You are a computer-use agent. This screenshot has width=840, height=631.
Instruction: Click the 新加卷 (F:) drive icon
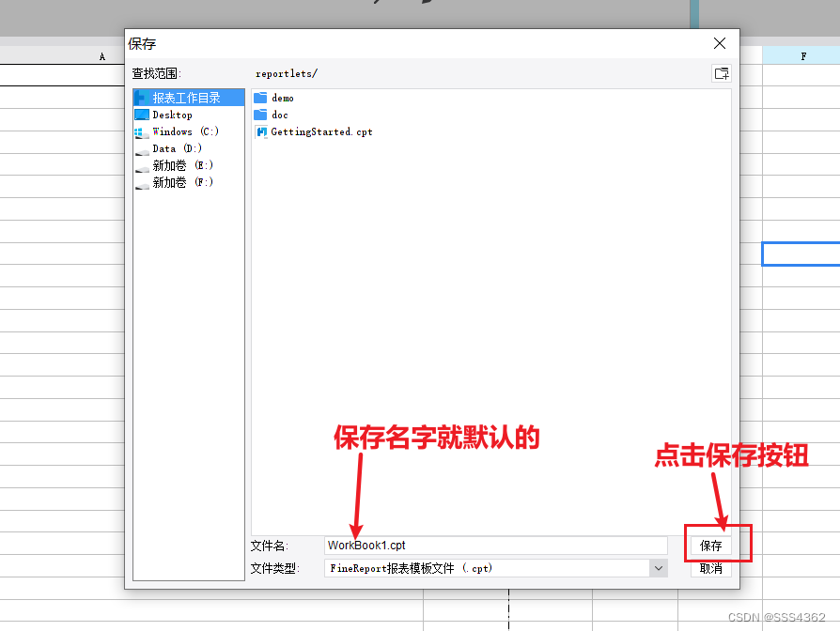click(142, 186)
